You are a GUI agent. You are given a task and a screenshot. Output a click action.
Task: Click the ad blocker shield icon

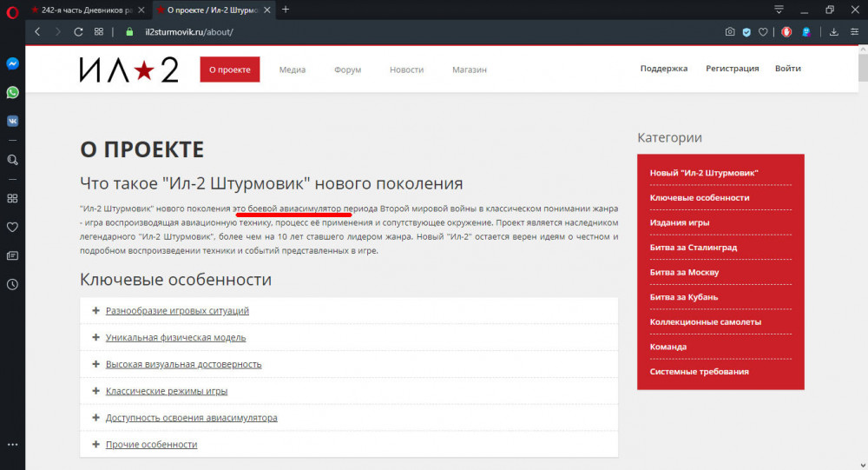(x=746, y=32)
